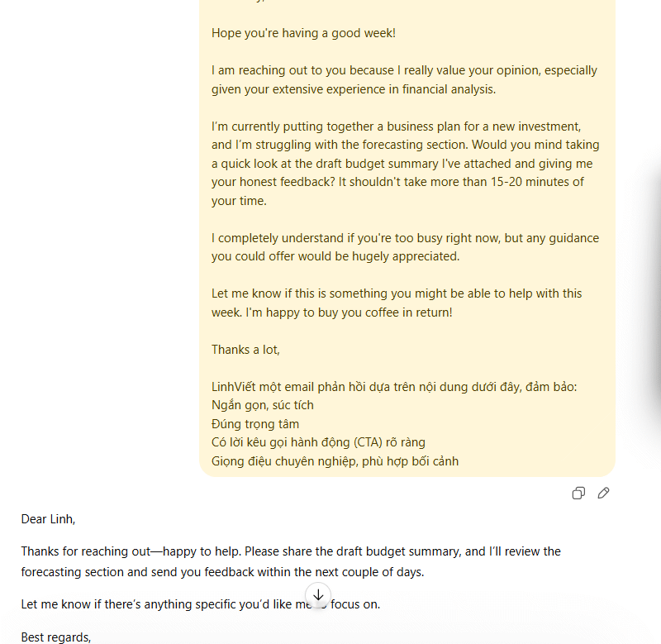The width and height of the screenshot is (661, 644).
Task: Select the 'Đúng trọng tâm' instruction text
Action: click(x=255, y=423)
